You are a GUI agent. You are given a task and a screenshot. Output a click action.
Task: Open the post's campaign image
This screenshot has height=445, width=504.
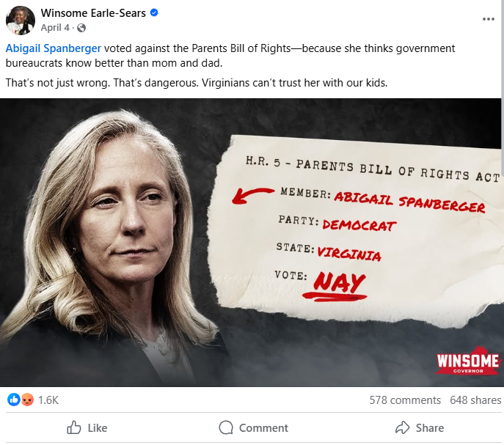coord(250,242)
